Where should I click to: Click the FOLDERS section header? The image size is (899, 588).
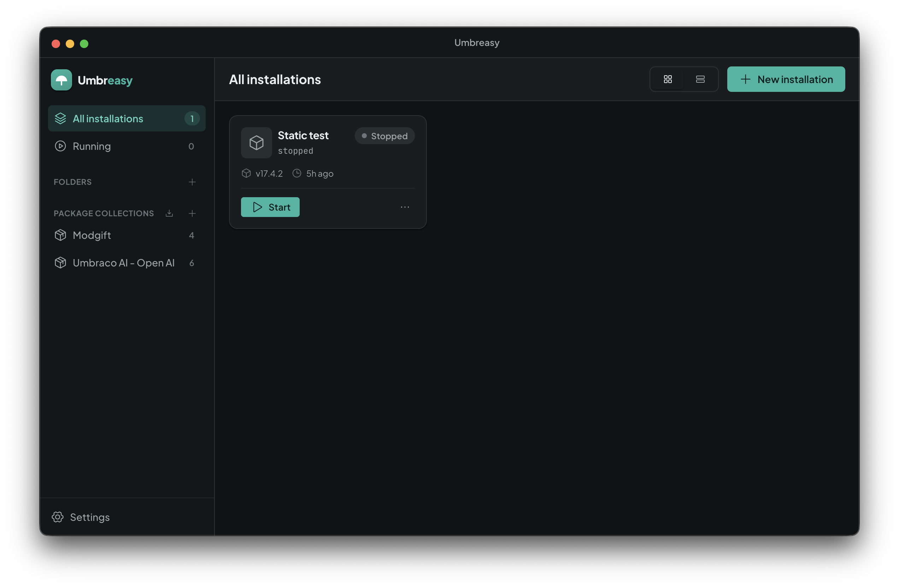[x=72, y=182]
